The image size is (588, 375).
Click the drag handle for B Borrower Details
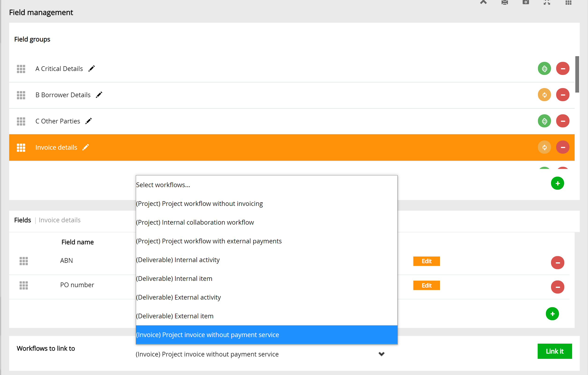[21, 95]
